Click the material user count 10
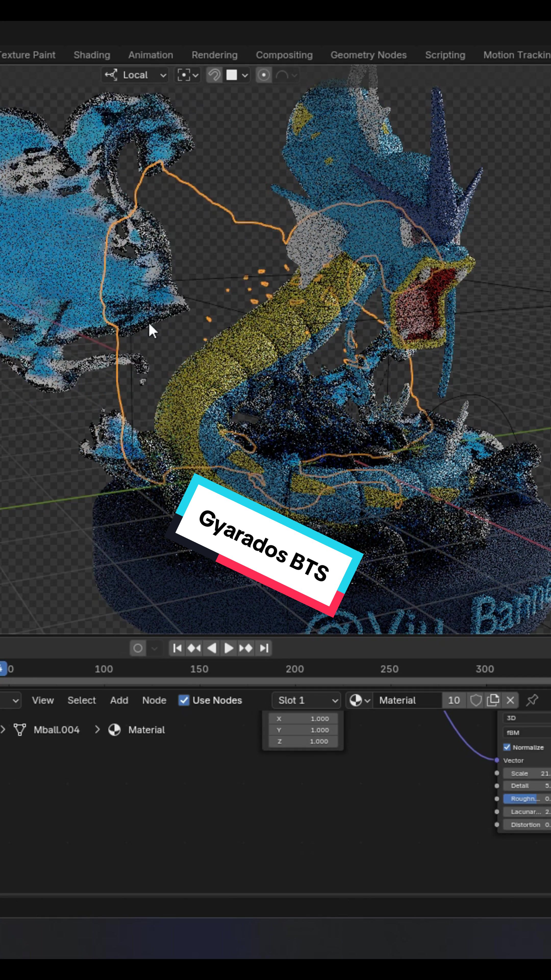 click(454, 700)
